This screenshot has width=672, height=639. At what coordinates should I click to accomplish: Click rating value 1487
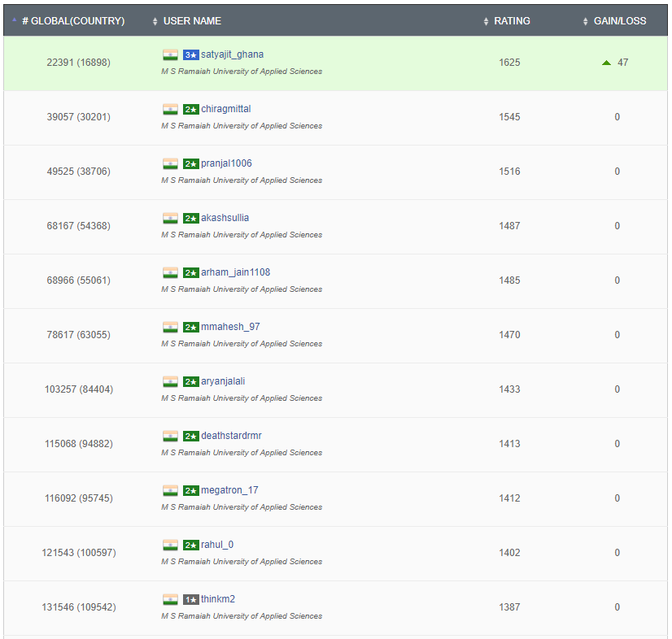[509, 226]
